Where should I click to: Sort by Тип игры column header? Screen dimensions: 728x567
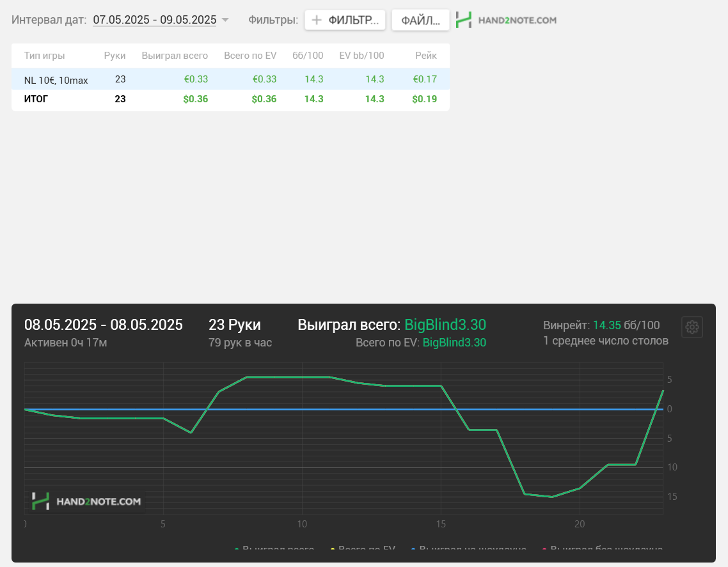click(45, 56)
